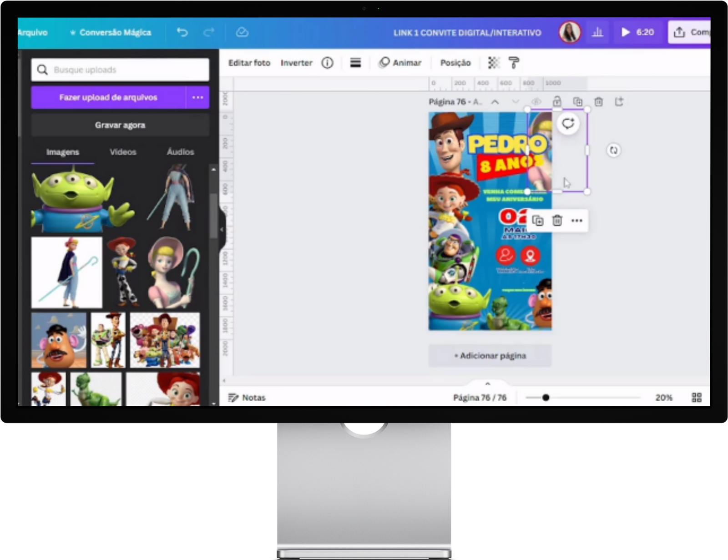Viewport: 728px width, 560px height.
Task: Click the search magnifier icon
Action: 42,70
